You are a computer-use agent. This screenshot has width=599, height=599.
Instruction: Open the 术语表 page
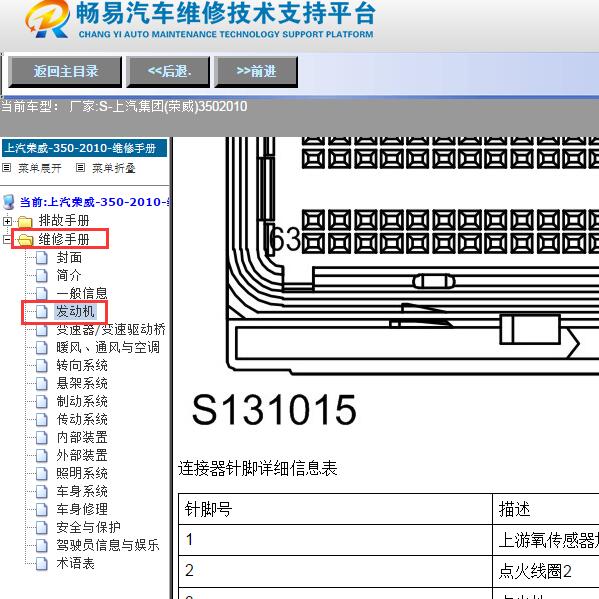click(x=75, y=563)
